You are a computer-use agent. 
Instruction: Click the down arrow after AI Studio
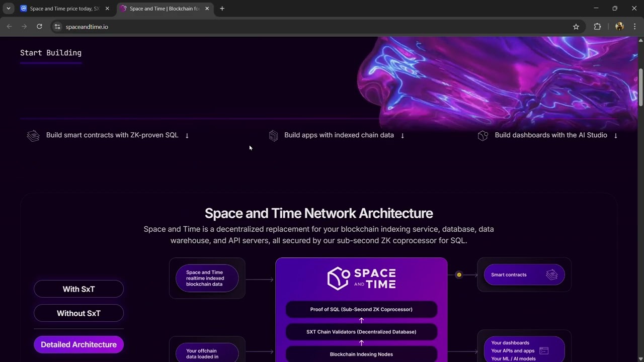point(615,136)
